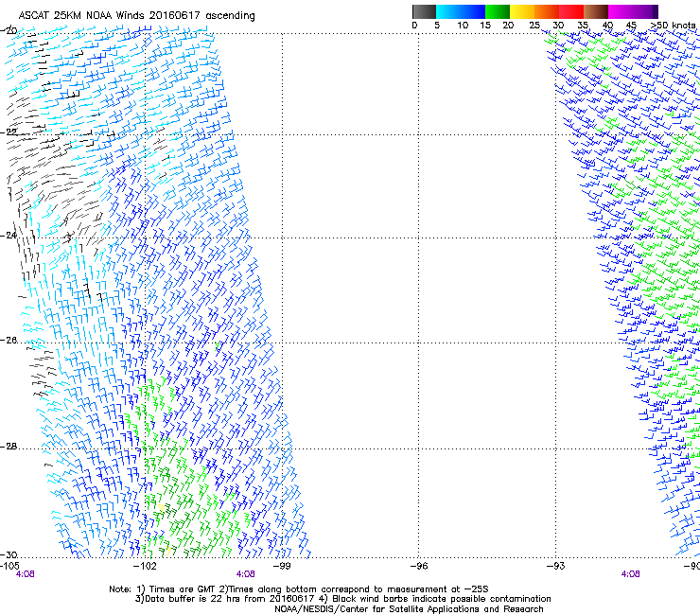Click the '40' legend tick label
The image size is (700, 615).
tap(607, 26)
